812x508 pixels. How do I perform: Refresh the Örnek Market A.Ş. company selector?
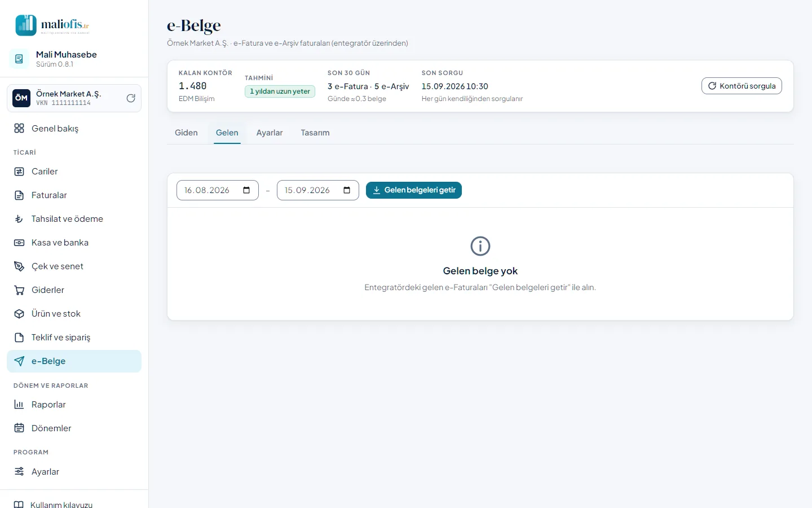click(131, 98)
